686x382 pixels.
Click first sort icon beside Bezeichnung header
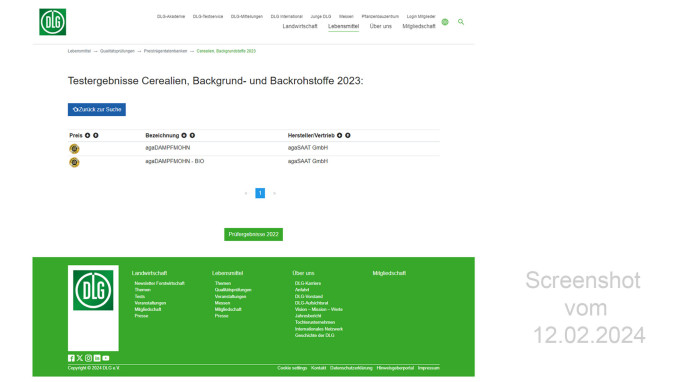pos(184,136)
